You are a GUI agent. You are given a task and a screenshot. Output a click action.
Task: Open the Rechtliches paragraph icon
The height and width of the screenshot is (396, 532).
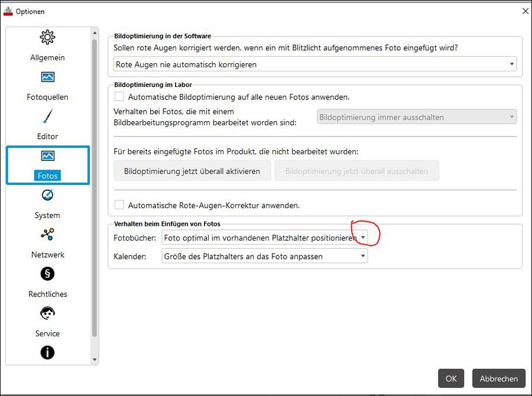tap(47, 274)
